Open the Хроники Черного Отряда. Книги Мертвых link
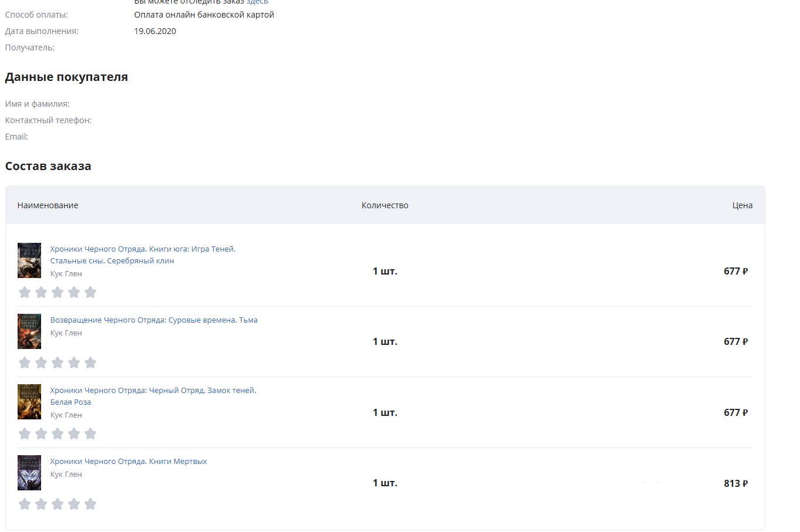Viewport: 800px width, 532px height. [129, 462]
